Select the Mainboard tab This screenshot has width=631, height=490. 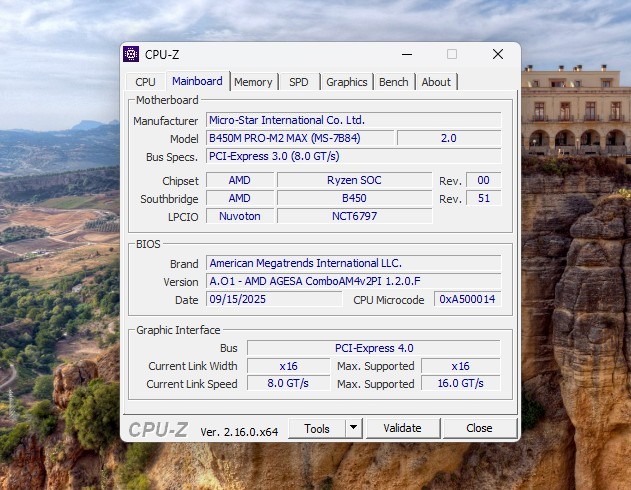[197, 81]
